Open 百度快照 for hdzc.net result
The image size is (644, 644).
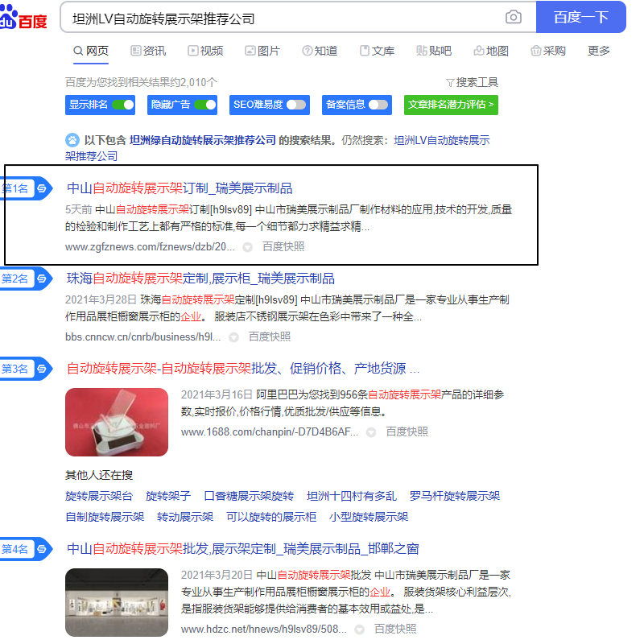[395, 629]
